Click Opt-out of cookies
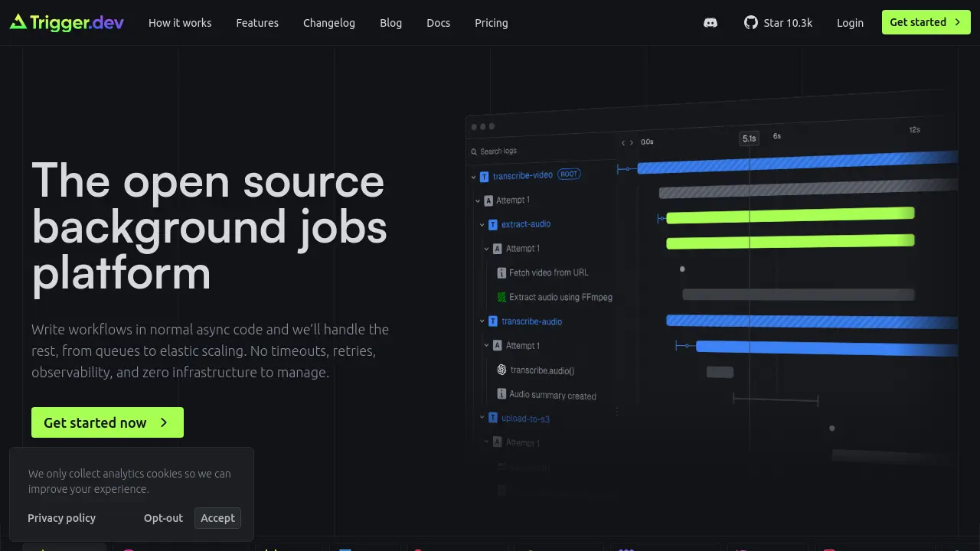The width and height of the screenshot is (980, 551). click(x=163, y=518)
